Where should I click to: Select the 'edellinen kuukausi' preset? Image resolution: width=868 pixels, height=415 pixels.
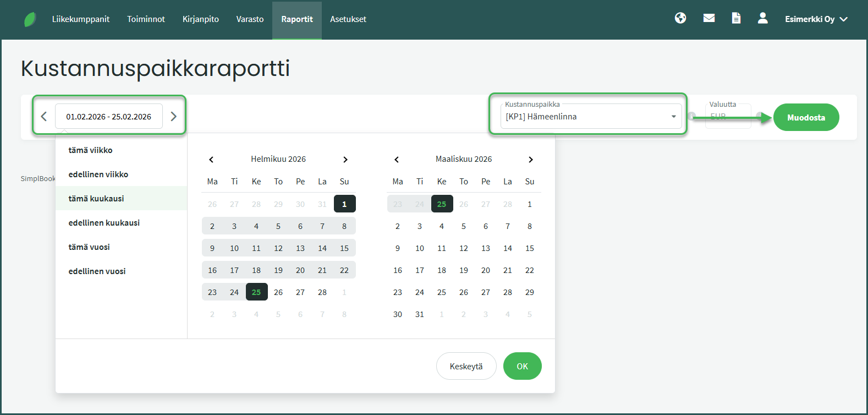104,223
